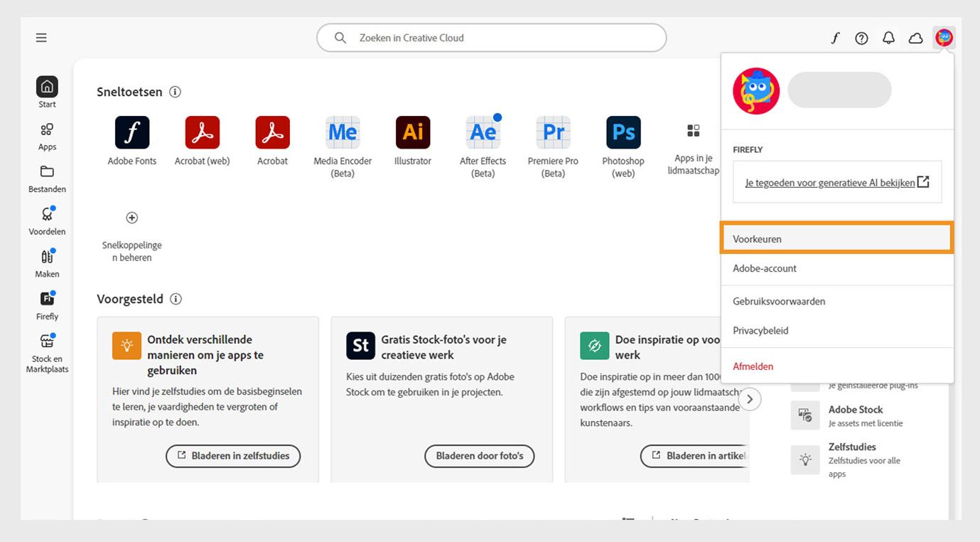Open Adobe Stock assets link
The image size is (980, 542).
click(847, 415)
